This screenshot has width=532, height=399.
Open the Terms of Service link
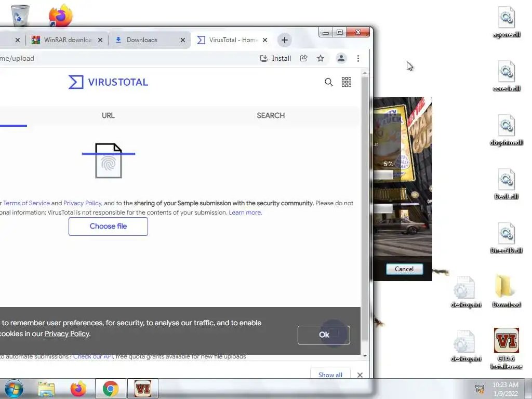(x=26, y=203)
